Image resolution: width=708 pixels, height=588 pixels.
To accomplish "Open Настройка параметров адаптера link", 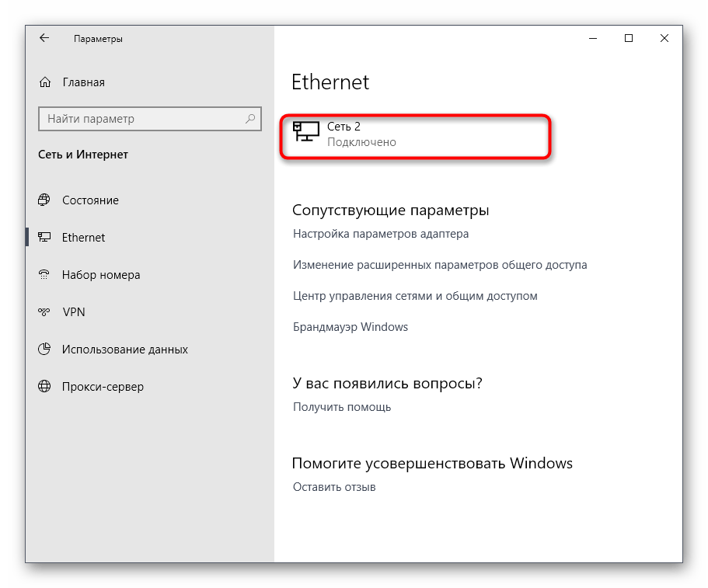I will [x=380, y=234].
